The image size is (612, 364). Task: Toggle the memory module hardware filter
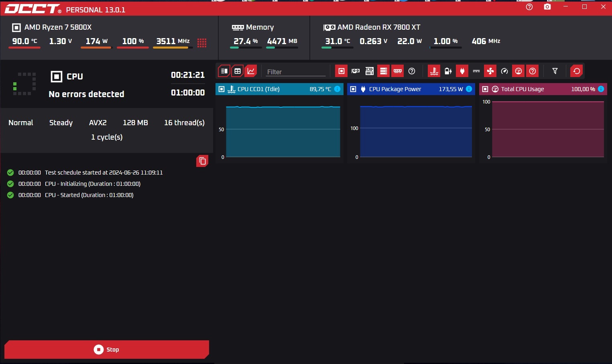398,71
